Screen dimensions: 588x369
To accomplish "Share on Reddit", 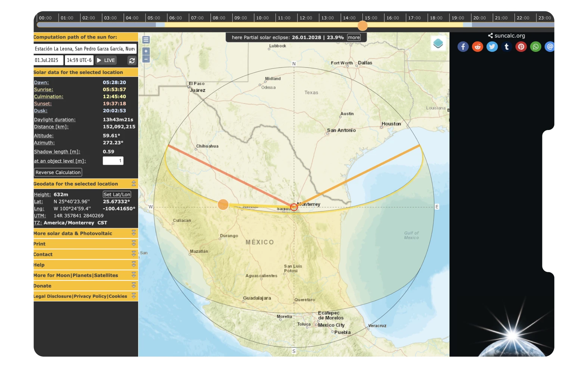I will (x=477, y=47).
